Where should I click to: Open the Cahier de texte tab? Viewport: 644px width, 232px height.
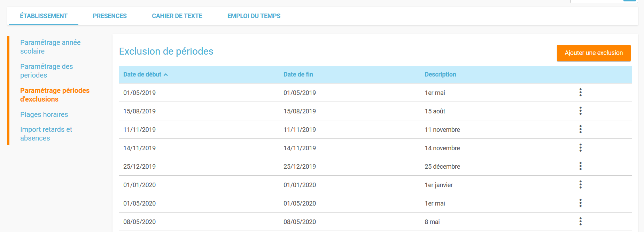pos(177,16)
